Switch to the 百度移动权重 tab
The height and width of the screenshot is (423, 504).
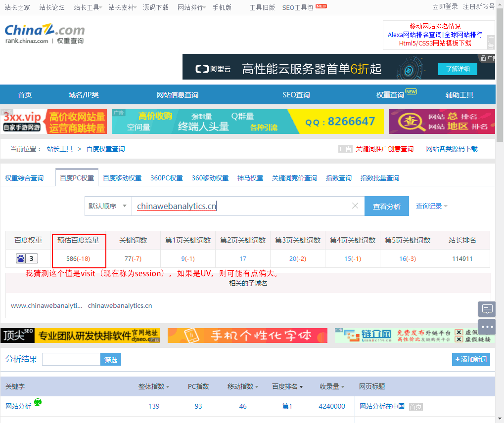point(122,178)
